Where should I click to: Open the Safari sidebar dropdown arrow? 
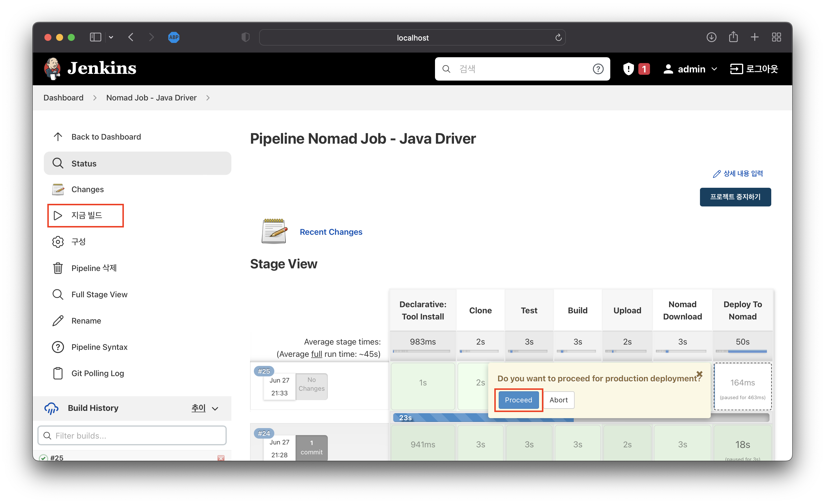(111, 37)
